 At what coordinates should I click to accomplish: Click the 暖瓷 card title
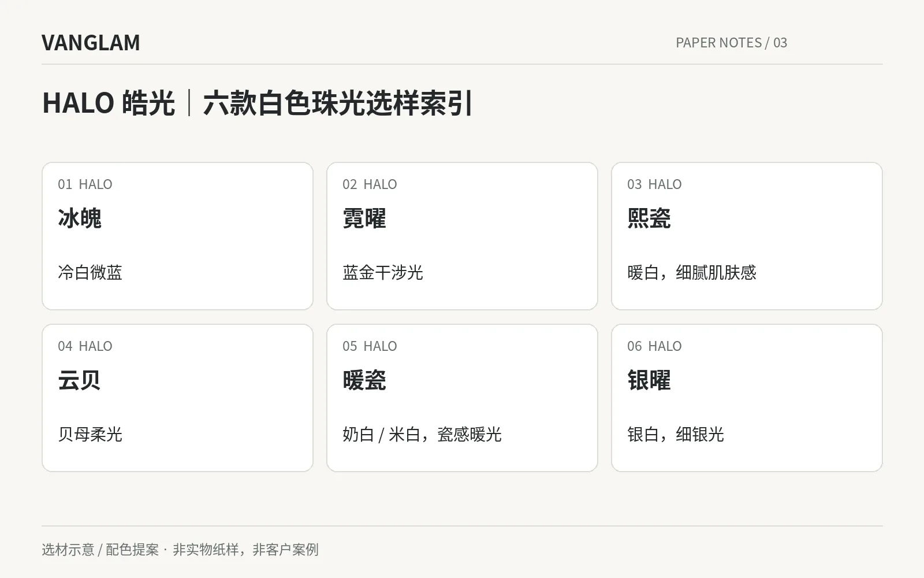click(364, 380)
